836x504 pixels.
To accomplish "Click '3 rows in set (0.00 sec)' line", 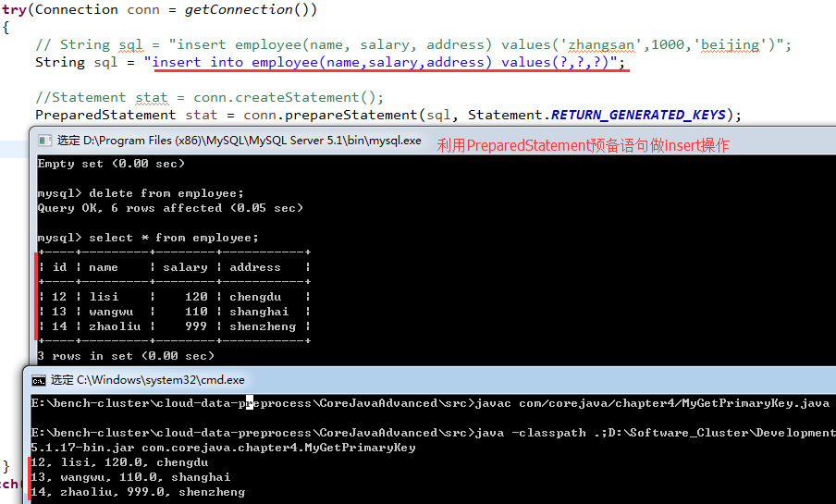I will 126,356.
